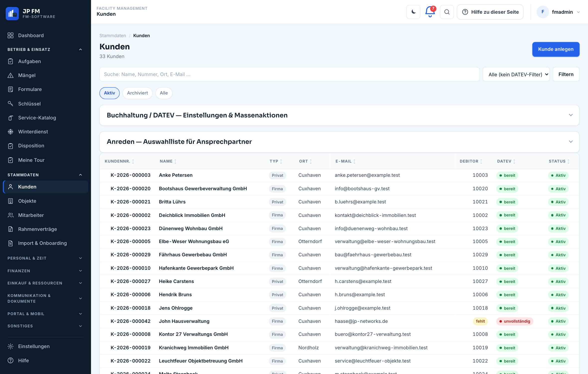
Task: Sort table by Ort column
Action: [306, 161]
